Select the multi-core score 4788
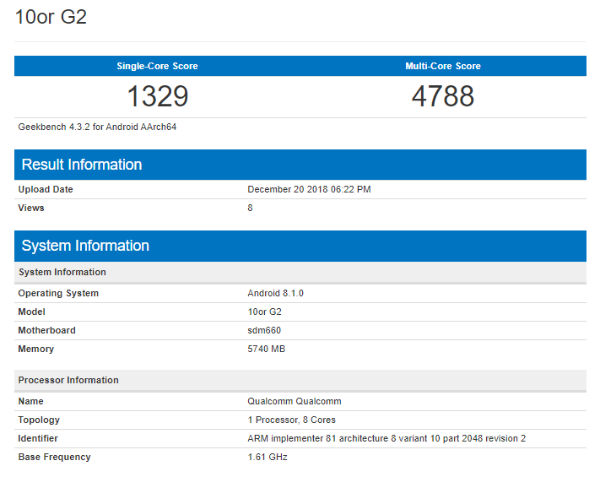Viewport: 600px width, 477px height. (443, 96)
